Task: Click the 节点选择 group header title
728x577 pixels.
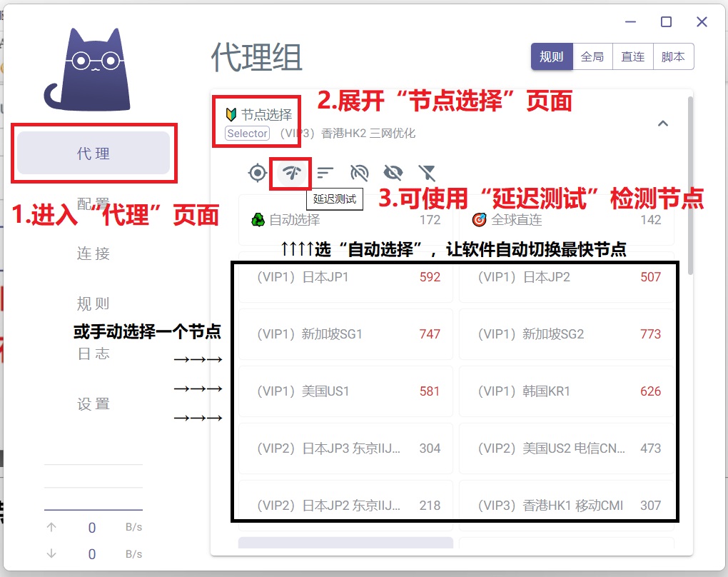Action: (x=266, y=115)
